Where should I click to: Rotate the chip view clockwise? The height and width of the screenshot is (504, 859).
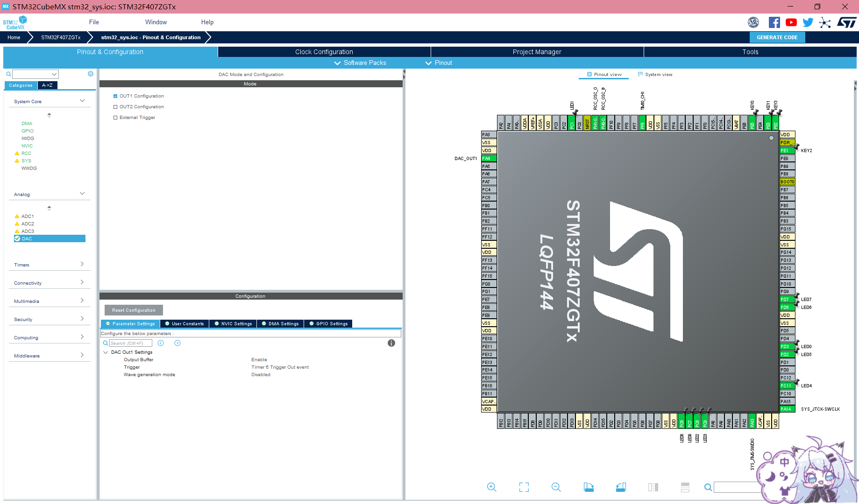(x=589, y=487)
